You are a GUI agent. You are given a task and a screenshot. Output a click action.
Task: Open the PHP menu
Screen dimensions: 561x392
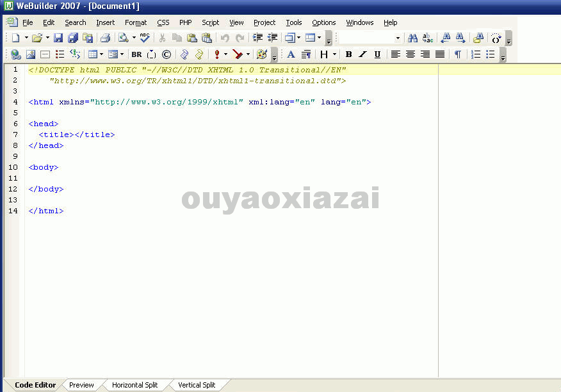[185, 22]
